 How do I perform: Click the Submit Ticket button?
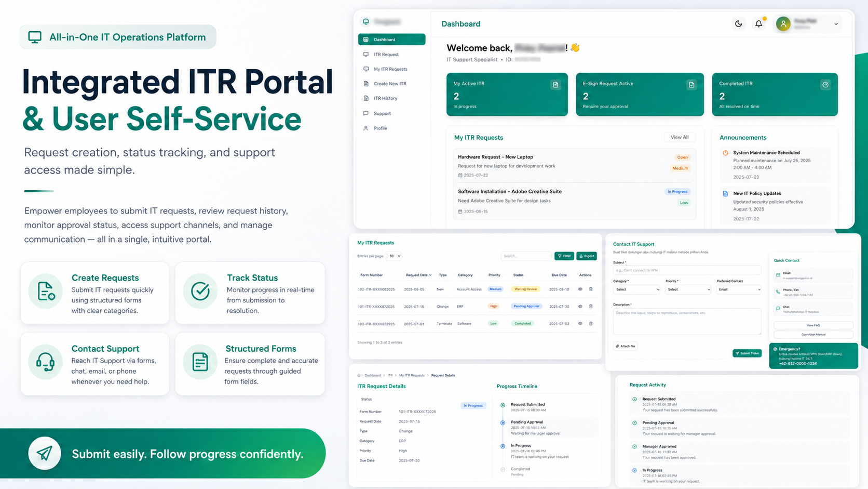click(x=747, y=353)
